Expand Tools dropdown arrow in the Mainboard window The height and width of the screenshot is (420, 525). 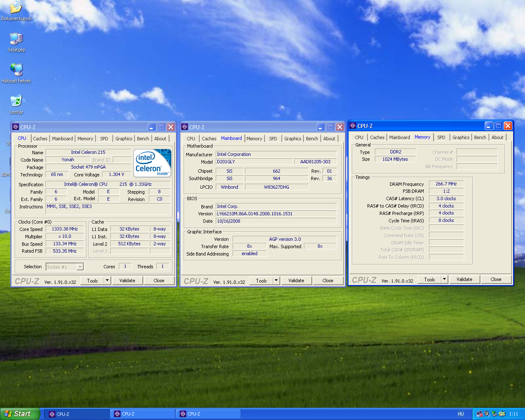click(276, 281)
